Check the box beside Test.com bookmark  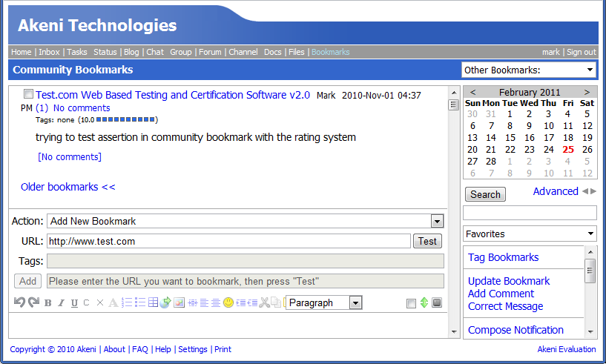[x=28, y=95]
